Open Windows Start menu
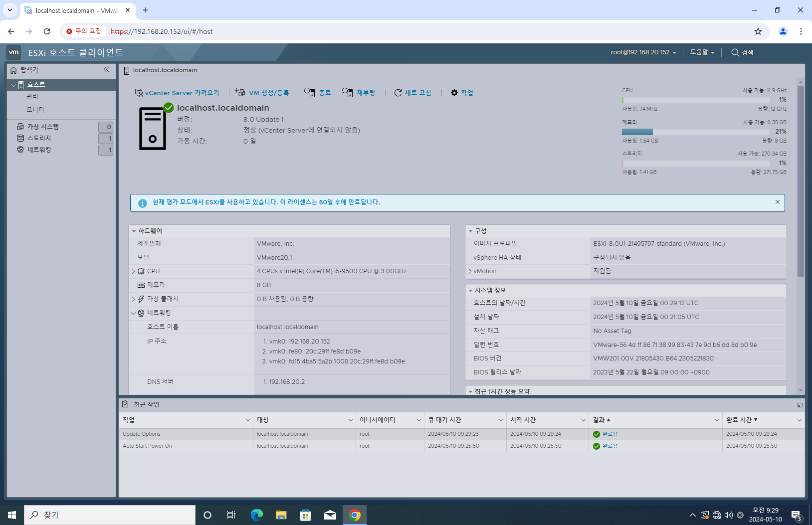 (x=12, y=515)
